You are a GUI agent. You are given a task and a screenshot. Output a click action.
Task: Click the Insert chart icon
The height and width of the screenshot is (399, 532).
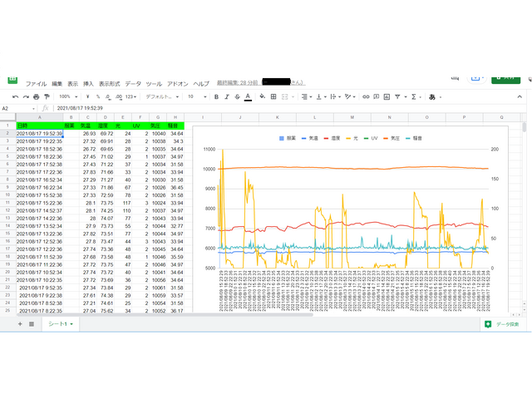386,96
